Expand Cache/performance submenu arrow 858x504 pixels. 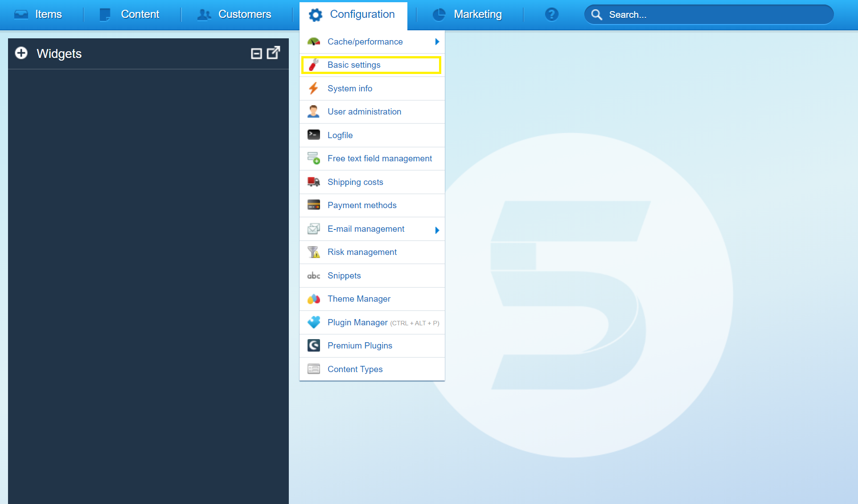click(x=437, y=41)
